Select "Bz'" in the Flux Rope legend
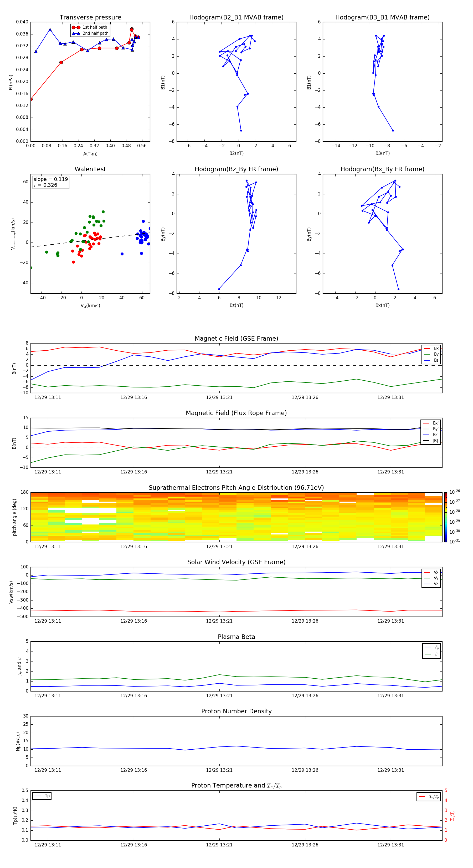The image size is (473, 868). click(x=431, y=435)
